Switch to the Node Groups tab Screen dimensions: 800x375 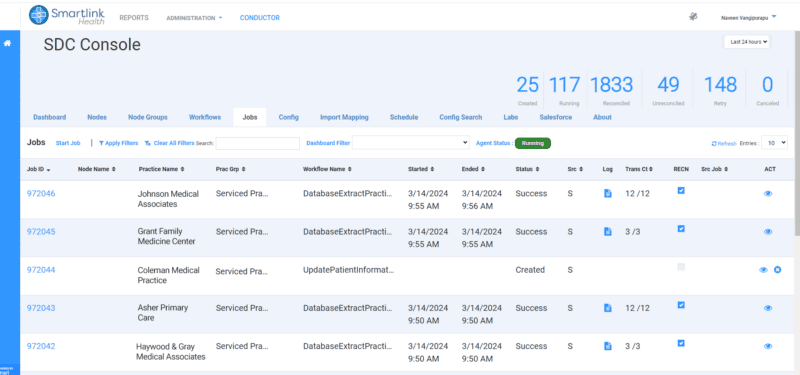[x=148, y=117]
